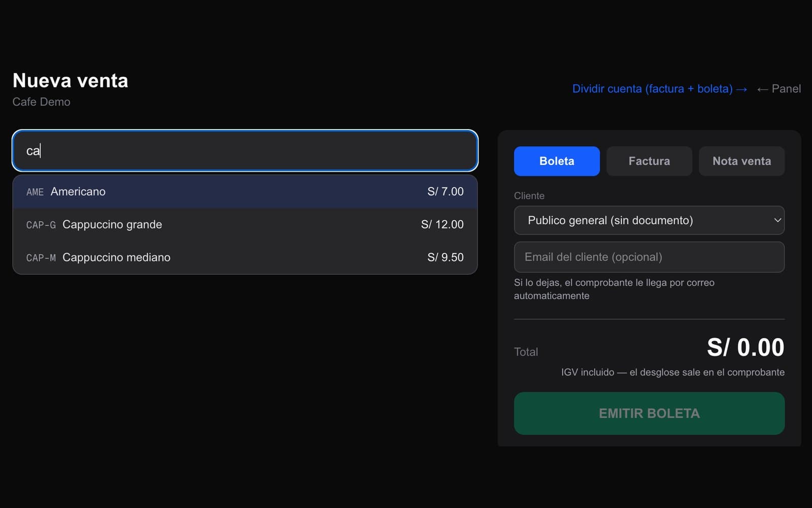Pick Cappuccino mediano from the list
The height and width of the screenshot is (508, 812).
245,258
